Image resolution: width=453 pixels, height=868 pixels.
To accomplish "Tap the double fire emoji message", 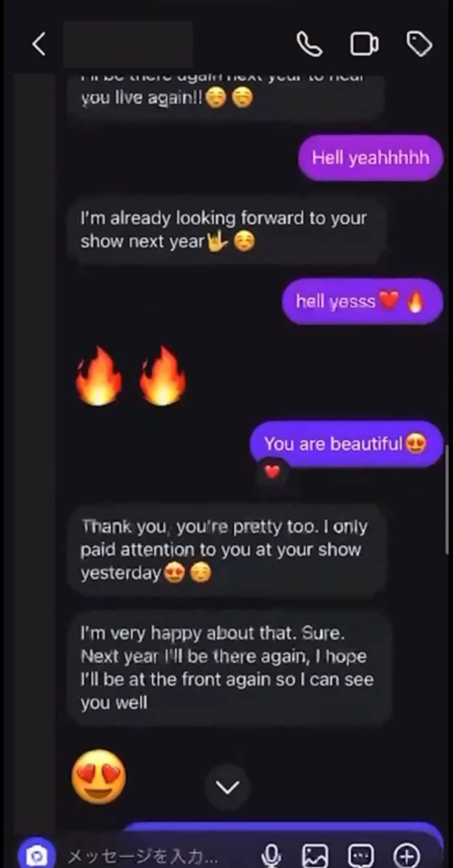I will click(131, 376).
